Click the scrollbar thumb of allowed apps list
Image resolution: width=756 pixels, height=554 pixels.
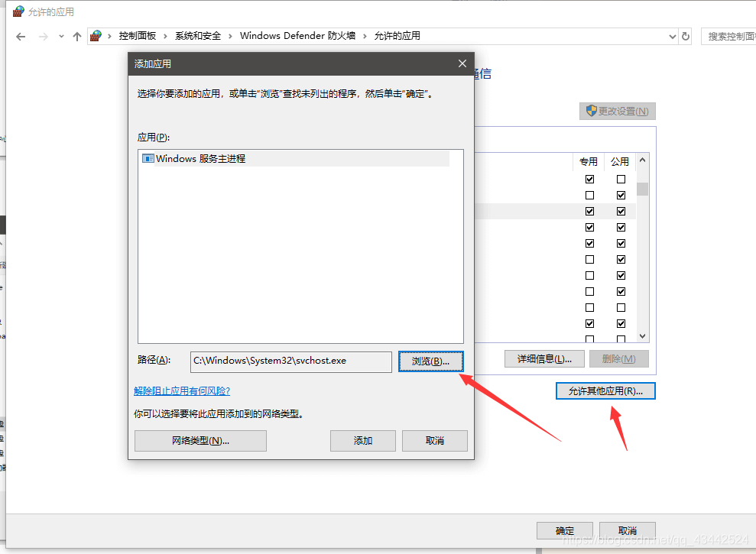coord(642,189)
